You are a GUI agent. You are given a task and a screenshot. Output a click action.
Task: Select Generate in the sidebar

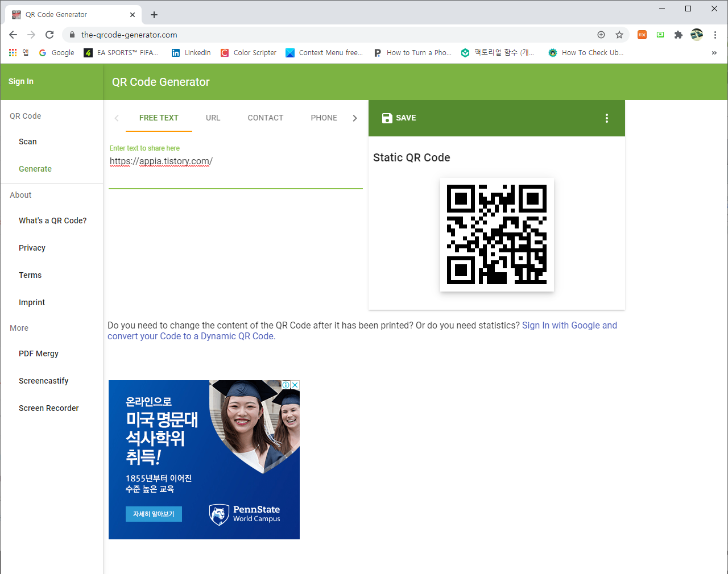click(35, 169)
